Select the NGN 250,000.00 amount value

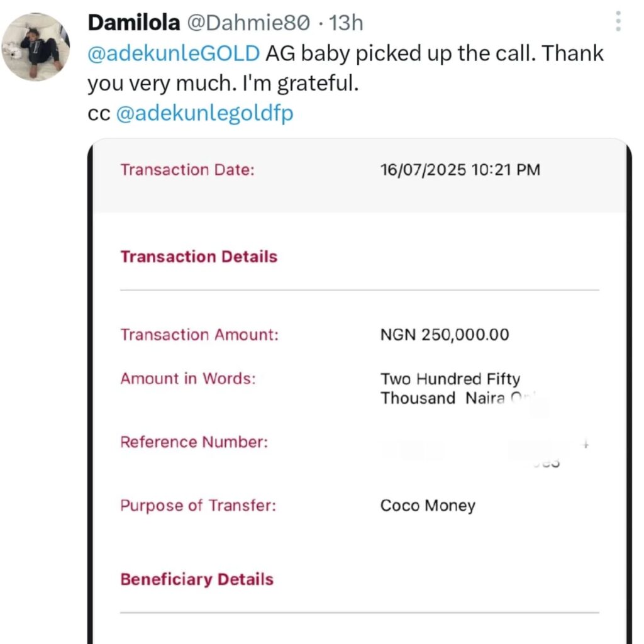445,335
